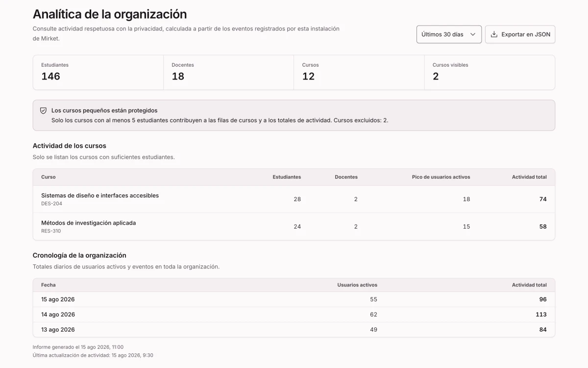588x368 pixels.
Task: Open the Últimos 30 días period dropdown
Action: 449,34
